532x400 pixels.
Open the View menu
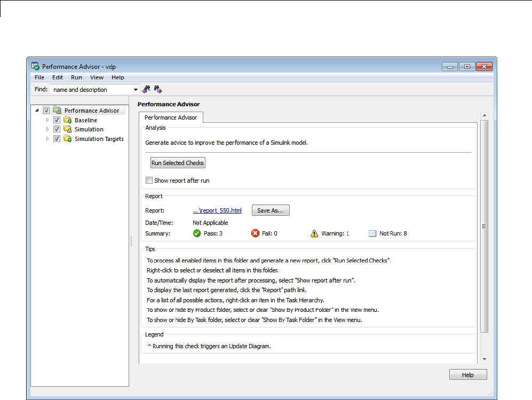97,77
